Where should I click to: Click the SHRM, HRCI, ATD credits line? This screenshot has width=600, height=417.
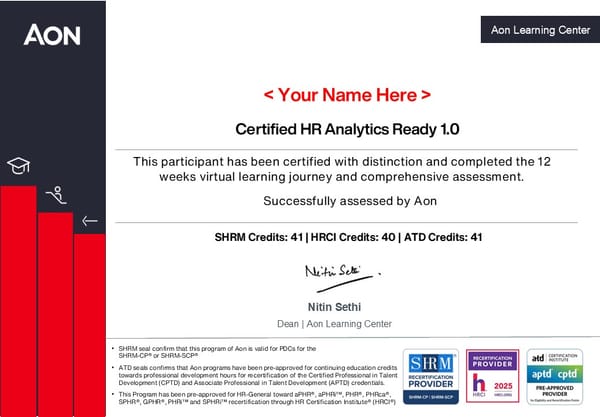349,237
